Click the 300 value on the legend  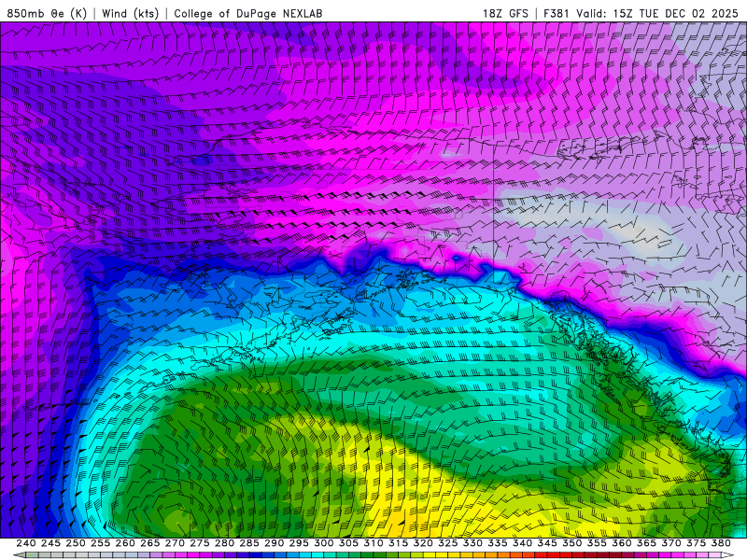(323, 543)
